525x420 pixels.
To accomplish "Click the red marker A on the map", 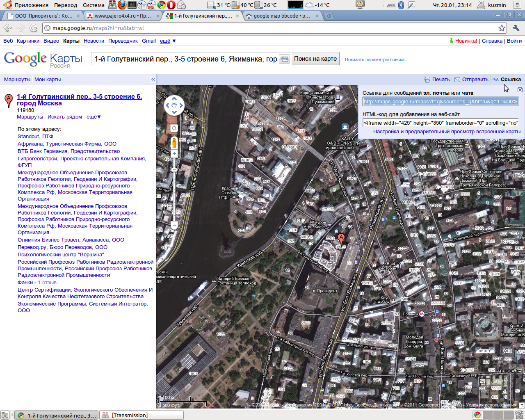I will (341, 238).
